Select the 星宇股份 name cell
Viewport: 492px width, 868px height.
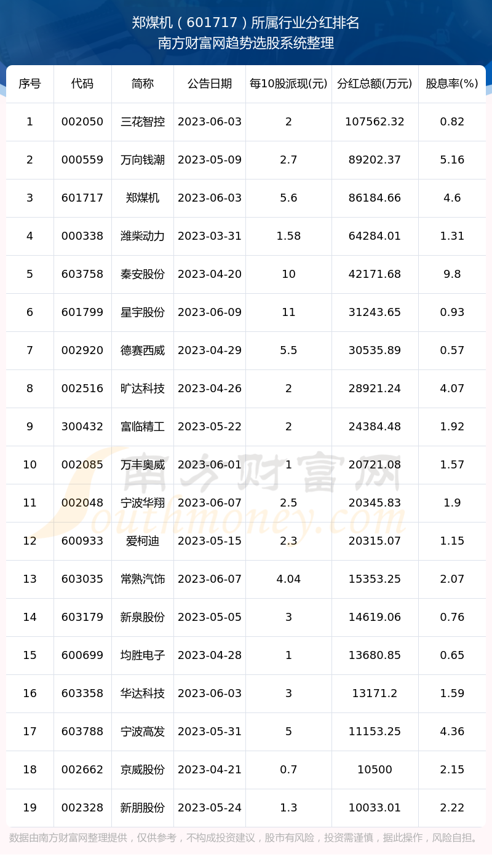coord(143,312)
